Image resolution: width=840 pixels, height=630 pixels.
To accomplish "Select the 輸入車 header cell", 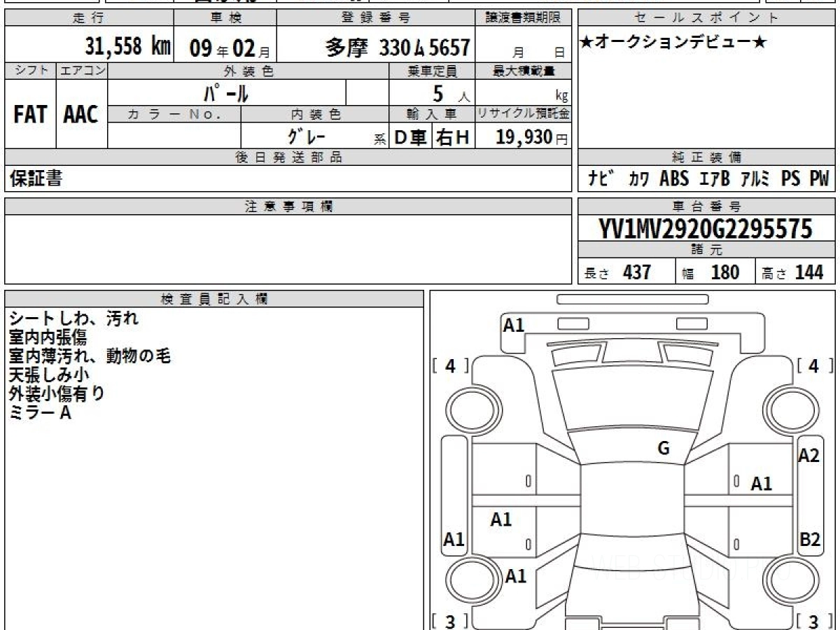I will pyautogui.click(x=432, y=114).
